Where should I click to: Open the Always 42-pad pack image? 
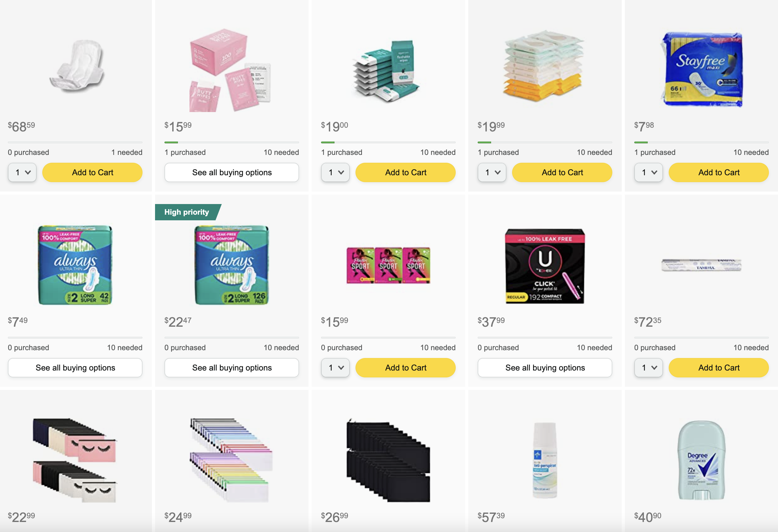(x=75, y=265)
